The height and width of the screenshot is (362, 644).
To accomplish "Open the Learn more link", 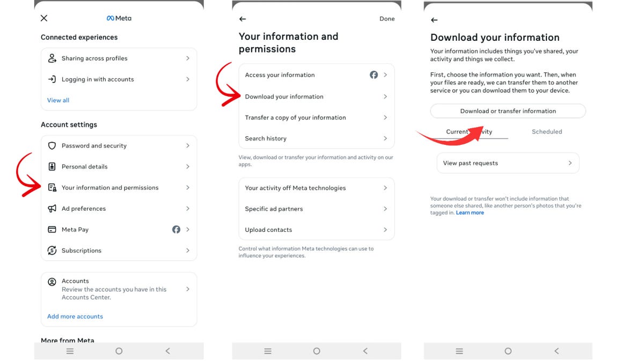I will tap(470, 212).
